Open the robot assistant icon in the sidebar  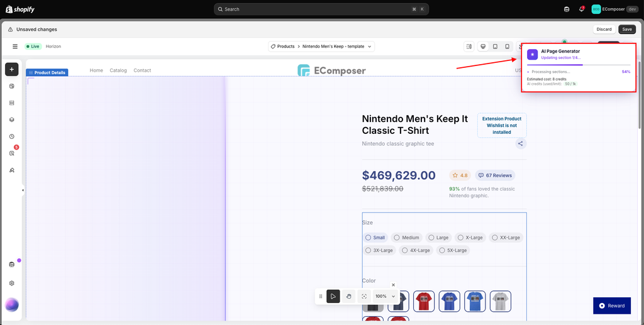point(11,264)
